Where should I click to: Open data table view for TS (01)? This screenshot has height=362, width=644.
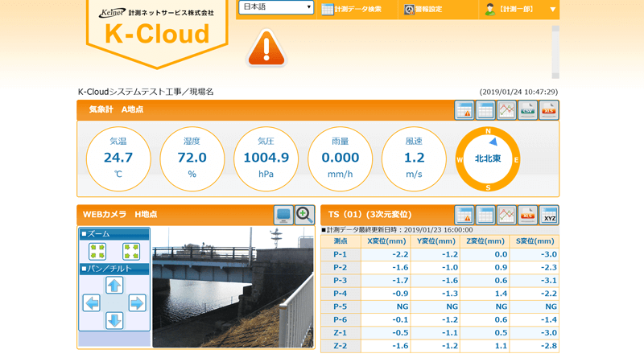coord(485,215)
